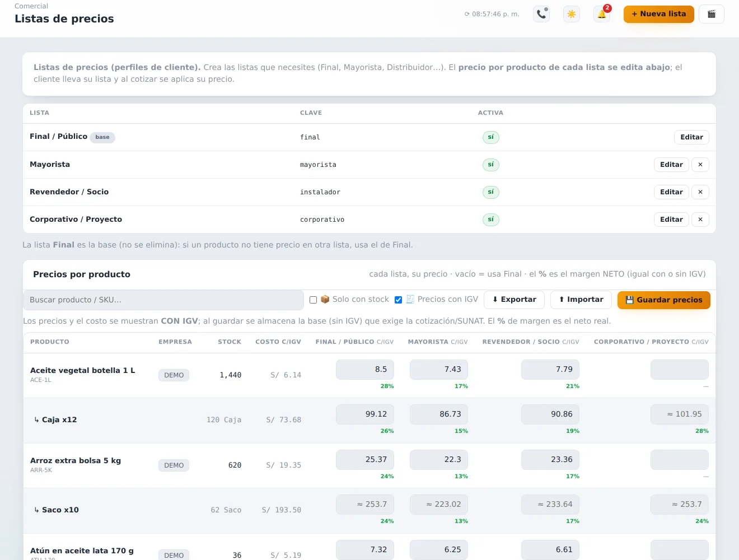Remove the Revendedor / Socio list
Image resolution: width=739 pixels, height=560 pixels.
(x=700, y=192)
